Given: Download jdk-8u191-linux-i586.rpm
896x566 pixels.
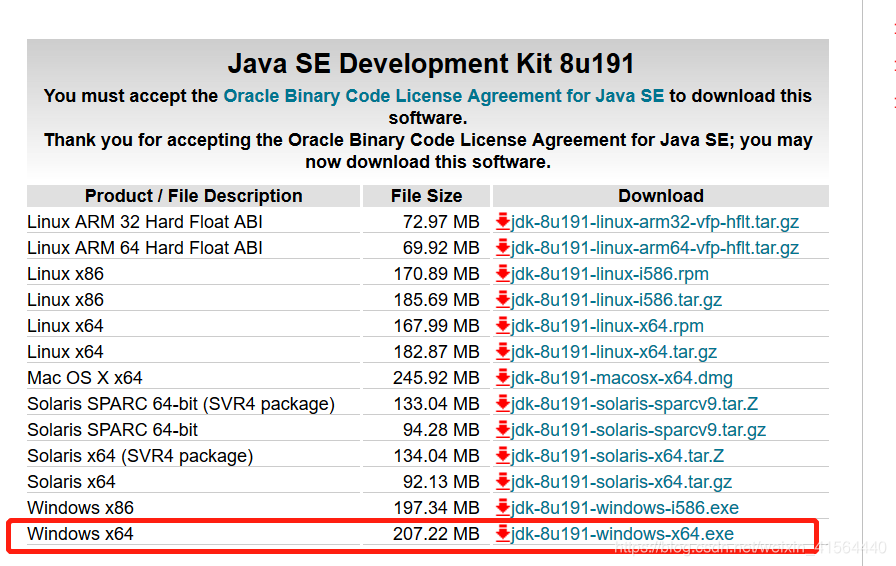Looking at the screenshot, I should click(x=610, y=274).
